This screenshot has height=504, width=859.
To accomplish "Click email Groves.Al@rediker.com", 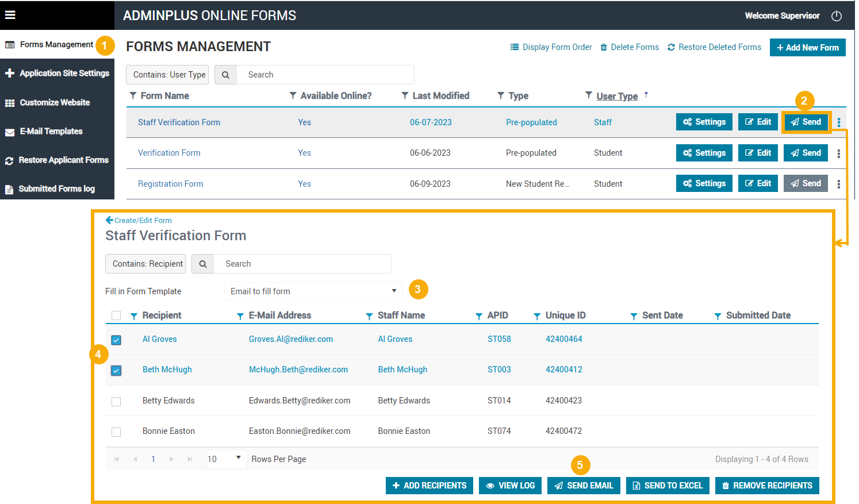I will point(291,339).
